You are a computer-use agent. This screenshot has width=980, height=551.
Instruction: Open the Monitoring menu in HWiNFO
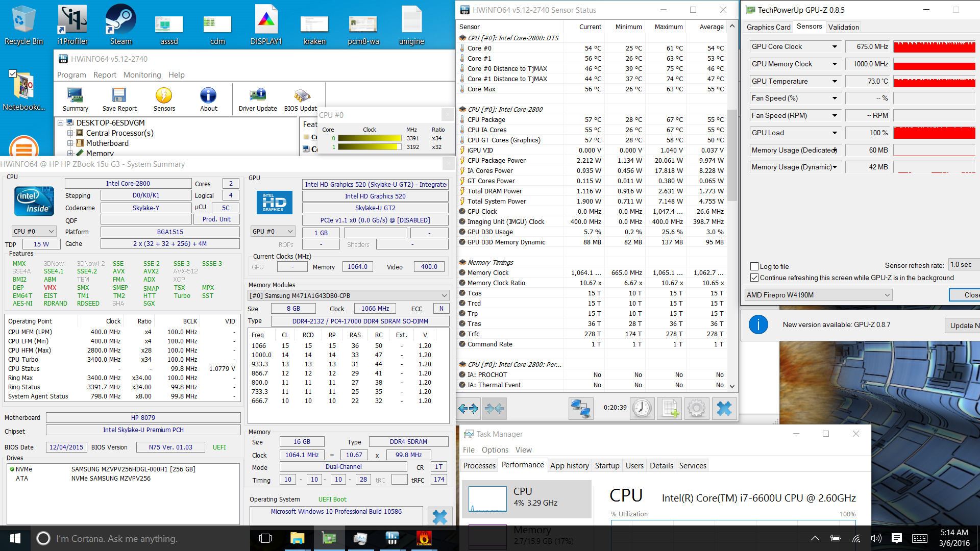click(142, 75)
